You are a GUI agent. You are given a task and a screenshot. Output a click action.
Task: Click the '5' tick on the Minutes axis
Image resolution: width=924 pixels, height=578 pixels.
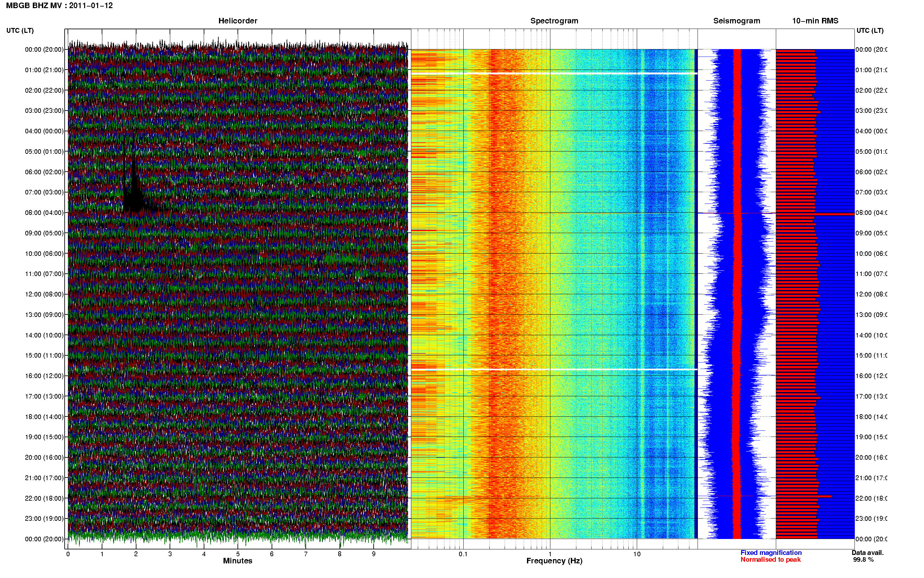point(238,554)
